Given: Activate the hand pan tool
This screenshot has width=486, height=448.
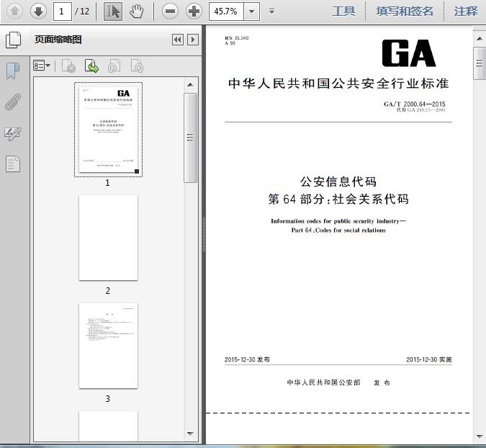Looking at the screenshot, I should pos(136,12).
